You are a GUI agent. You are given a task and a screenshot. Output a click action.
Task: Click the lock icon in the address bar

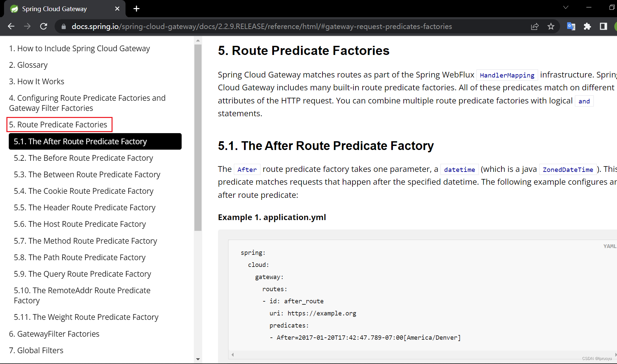(x=63, y=26)
